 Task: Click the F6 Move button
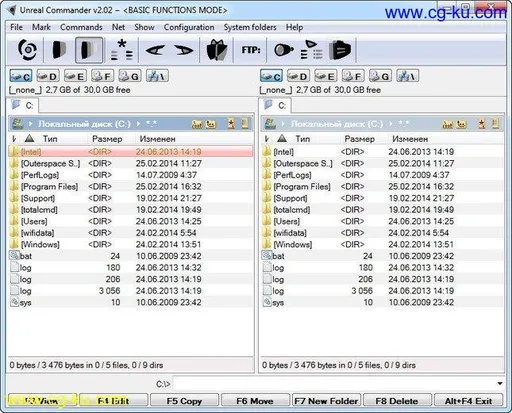(x=255, y=401)
